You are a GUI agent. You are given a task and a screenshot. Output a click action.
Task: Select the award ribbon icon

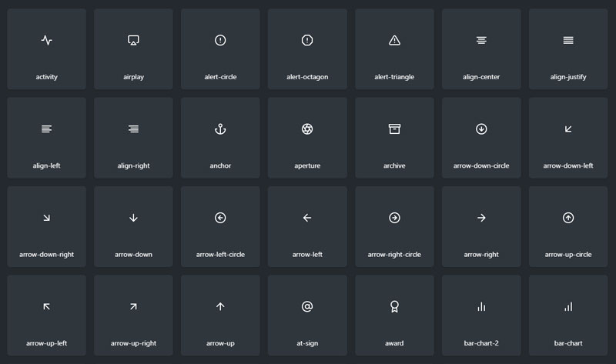(x=394, y=306)
